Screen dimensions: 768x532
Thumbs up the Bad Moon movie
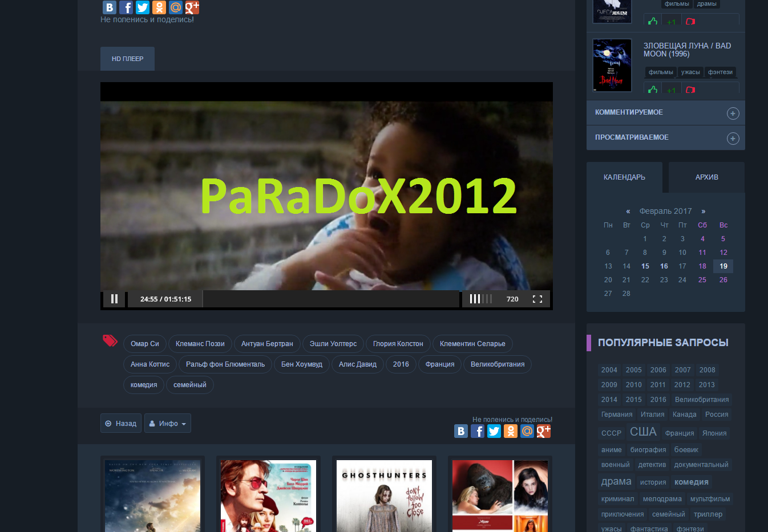653,90
